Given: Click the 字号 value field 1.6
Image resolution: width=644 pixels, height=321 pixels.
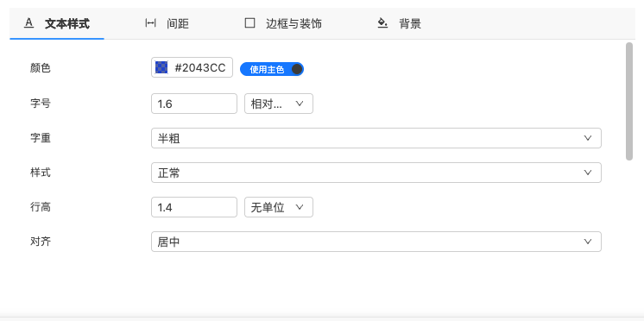Looking at the screenshot, I should coord(194,104).
